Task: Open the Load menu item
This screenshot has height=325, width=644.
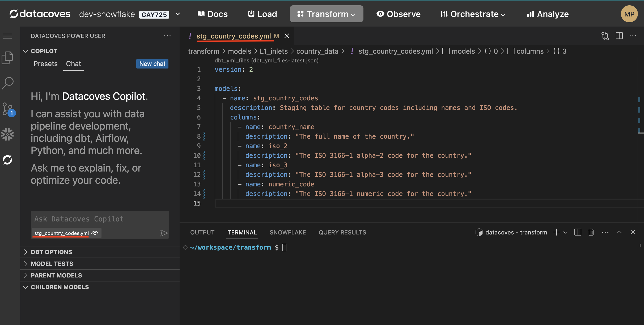Action: (262, 14)
